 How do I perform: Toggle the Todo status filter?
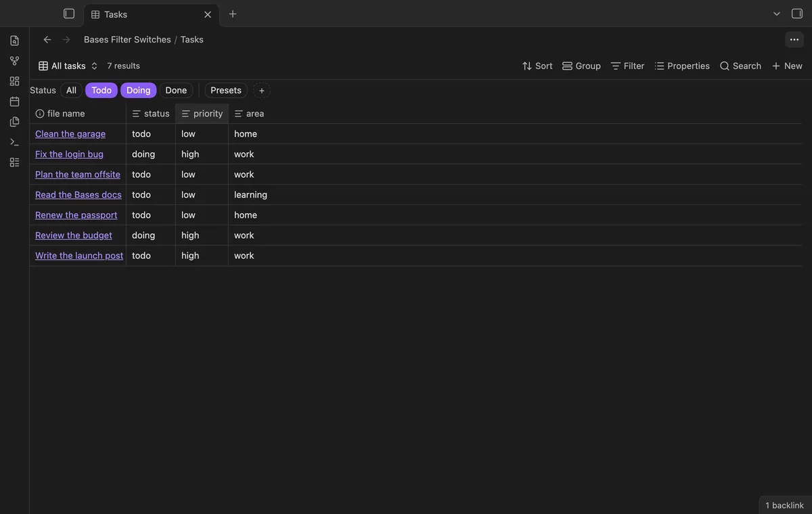click(x=101, y=90)
